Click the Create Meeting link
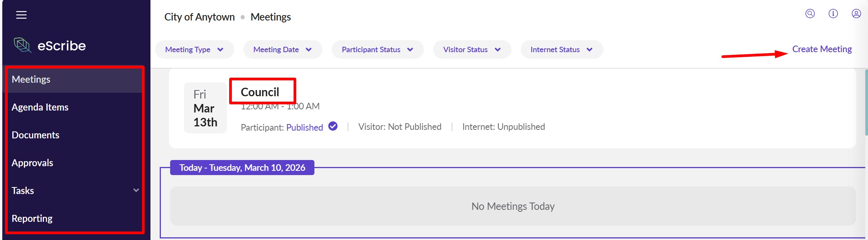This screenshot has width=868, height=240. tap(822, 49)
